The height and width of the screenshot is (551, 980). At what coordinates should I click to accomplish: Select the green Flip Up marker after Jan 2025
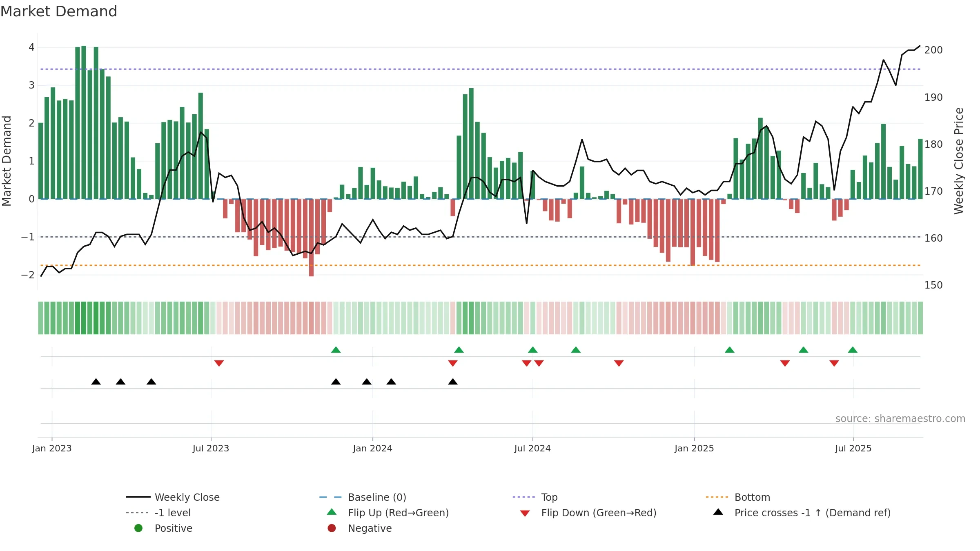click(x=730, y=350)
